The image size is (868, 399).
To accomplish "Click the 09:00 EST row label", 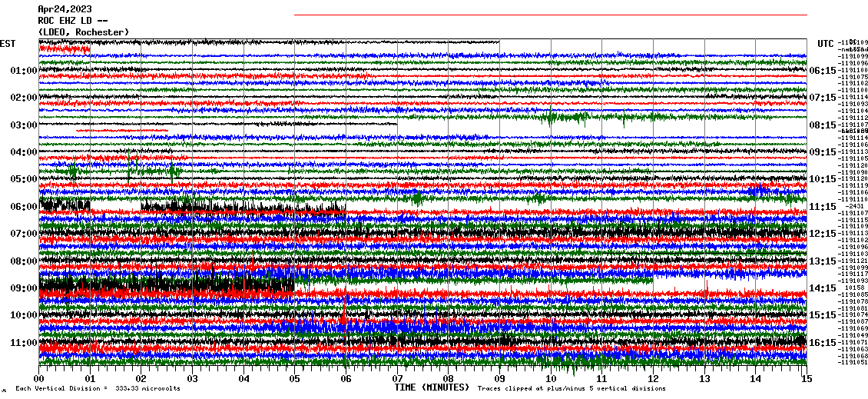I will [x=24, y=288].
